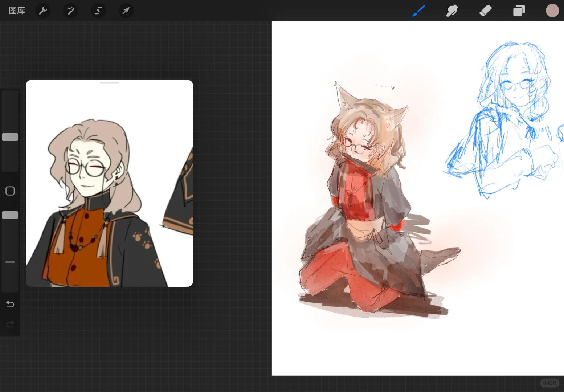This screenshot has width=564, height=392.
Task: Select the Eraser tool
Action: [485, 11]
